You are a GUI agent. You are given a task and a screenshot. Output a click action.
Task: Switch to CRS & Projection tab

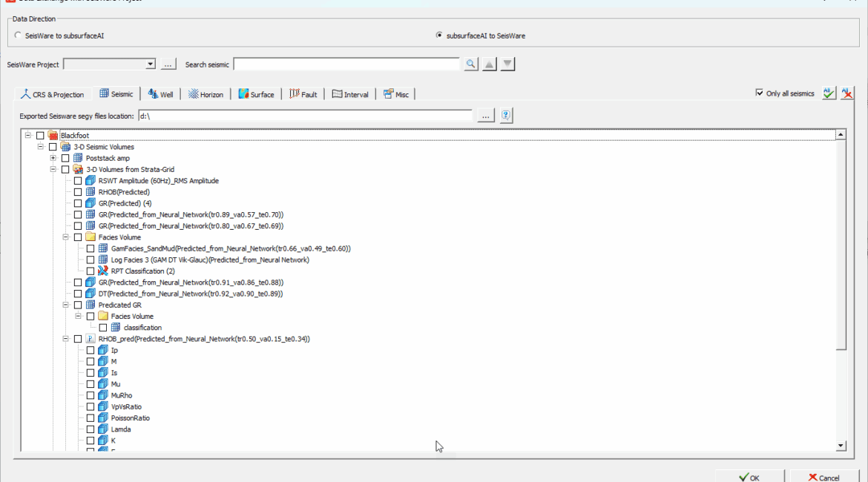[52, 94]
